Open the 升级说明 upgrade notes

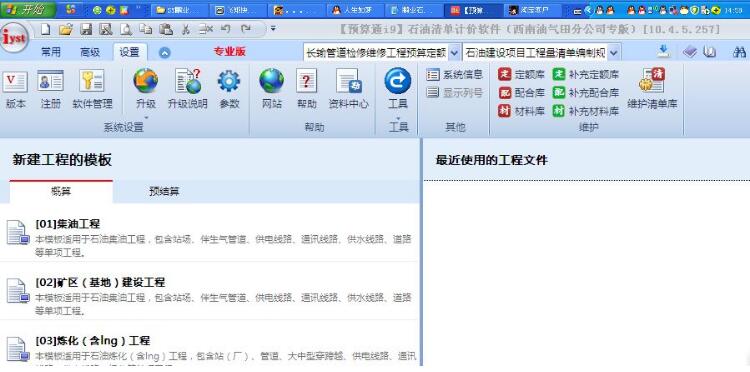[188, 89]
